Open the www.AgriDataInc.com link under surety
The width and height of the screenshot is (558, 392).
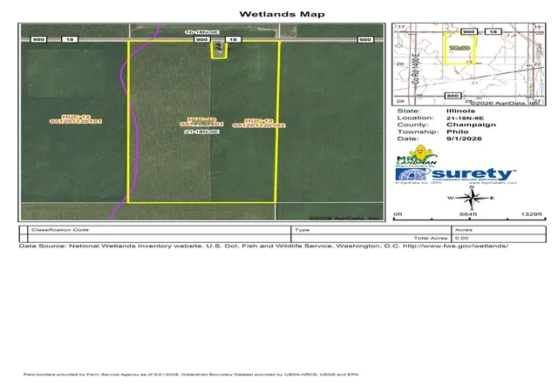(493, 183)
